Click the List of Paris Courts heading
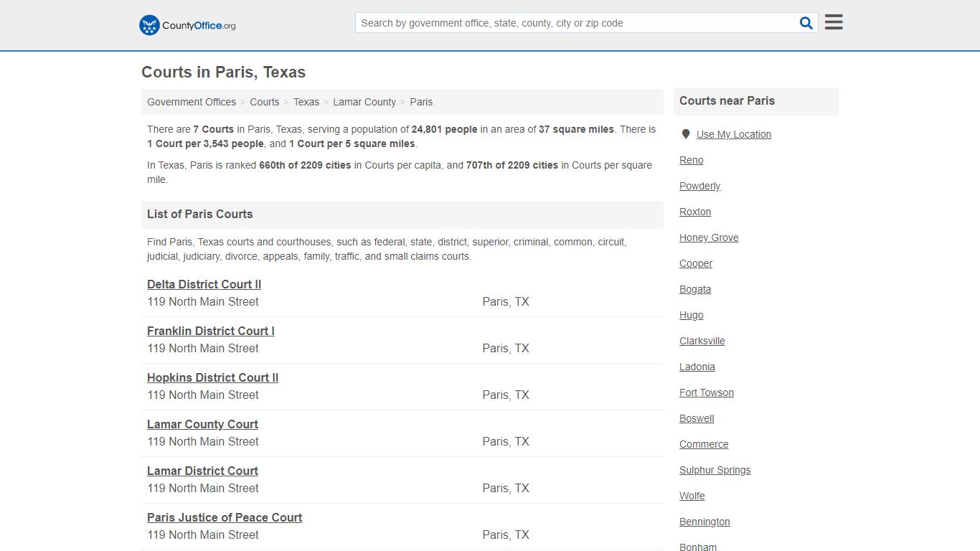 click(x=200, y=214)
